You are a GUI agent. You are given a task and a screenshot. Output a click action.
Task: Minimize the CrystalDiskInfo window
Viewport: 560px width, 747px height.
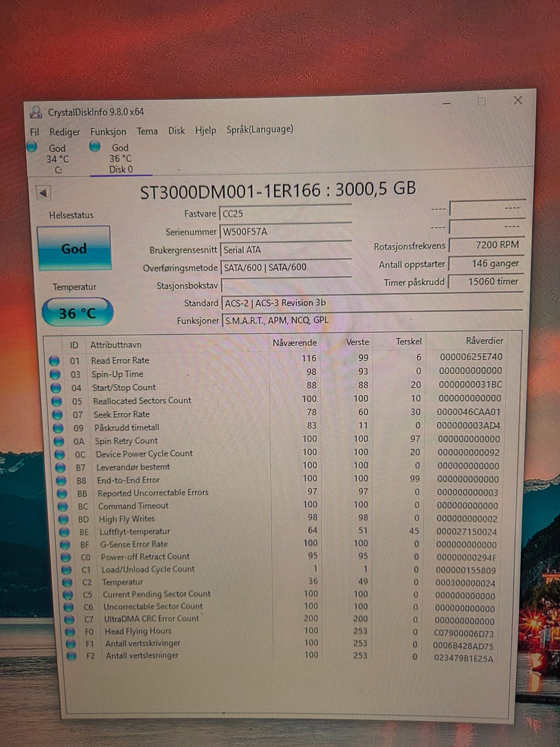point(447,103)
